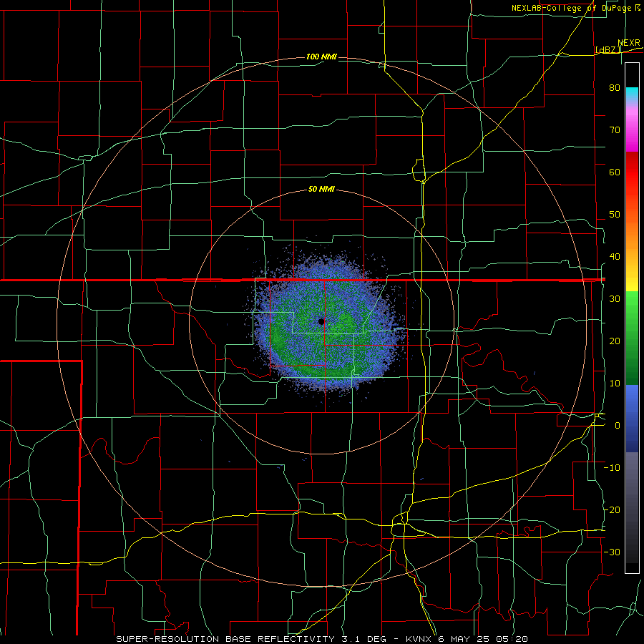Click the 40 value on reflectivity scale
Viewport: 644px width, 644px height.
[x=615, y=257]
